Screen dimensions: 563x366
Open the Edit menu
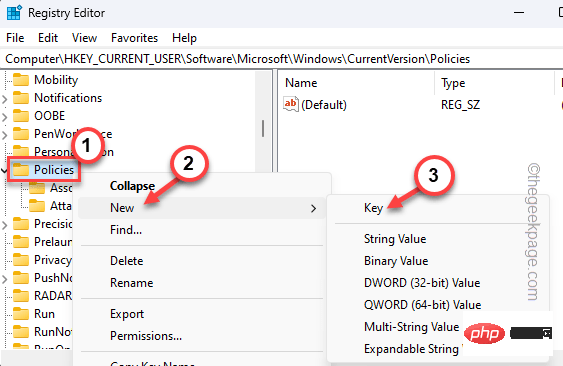(x=48, y=38)
